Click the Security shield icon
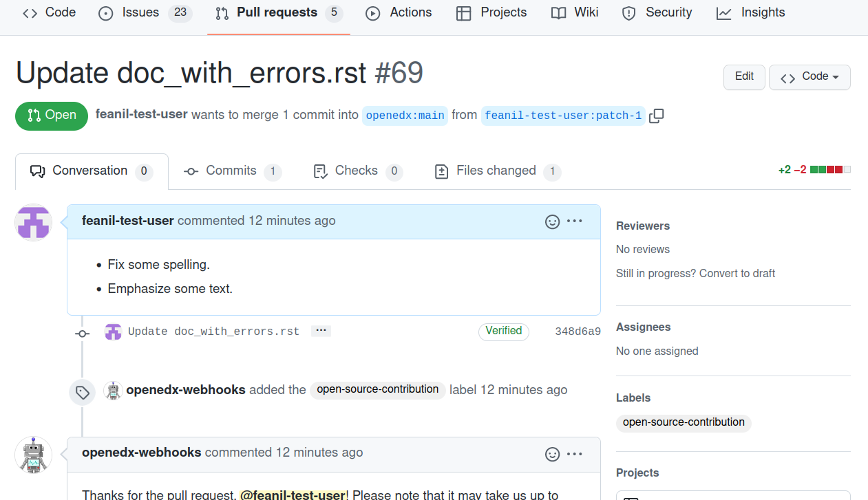 point(628,12)
